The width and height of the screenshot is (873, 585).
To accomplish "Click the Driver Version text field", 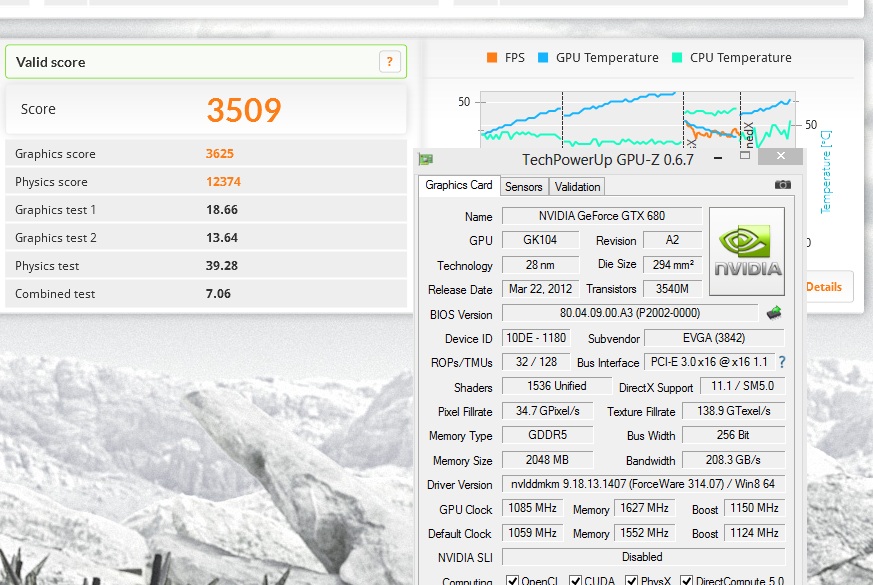I will (x=643, y=485).
